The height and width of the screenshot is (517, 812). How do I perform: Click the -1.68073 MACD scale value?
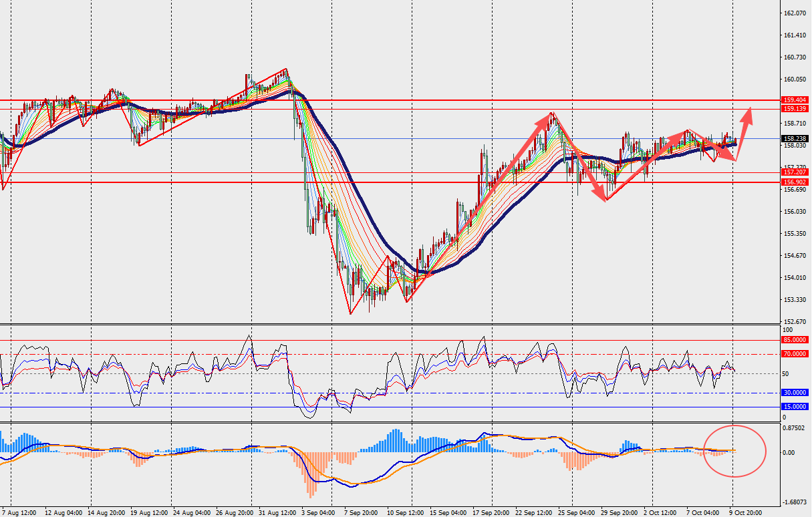793,503
